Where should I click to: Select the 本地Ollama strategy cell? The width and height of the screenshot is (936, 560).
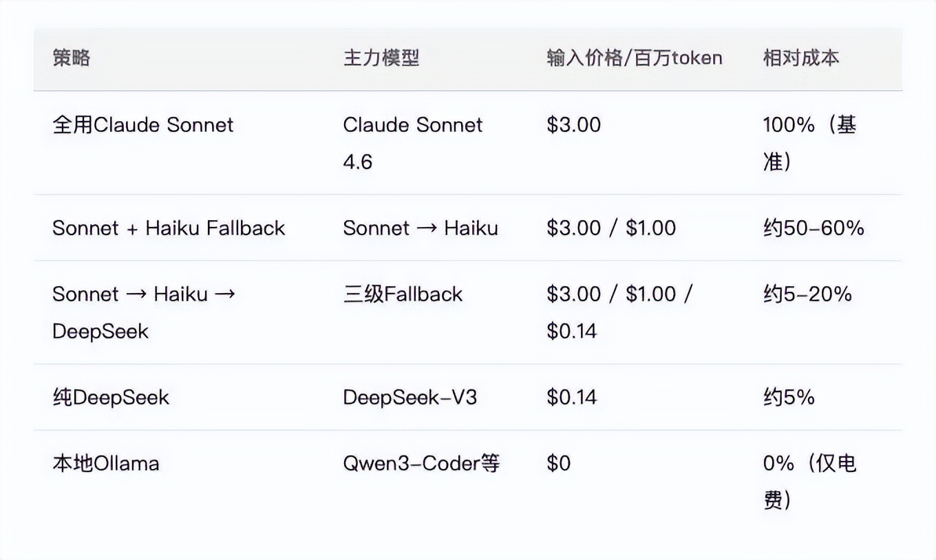pos(106,464)
